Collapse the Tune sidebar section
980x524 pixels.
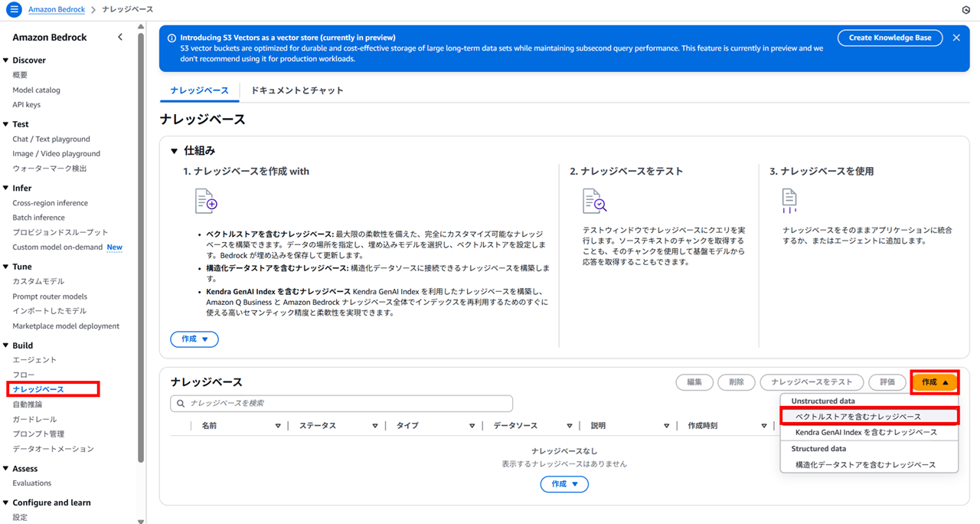[6, 267]
